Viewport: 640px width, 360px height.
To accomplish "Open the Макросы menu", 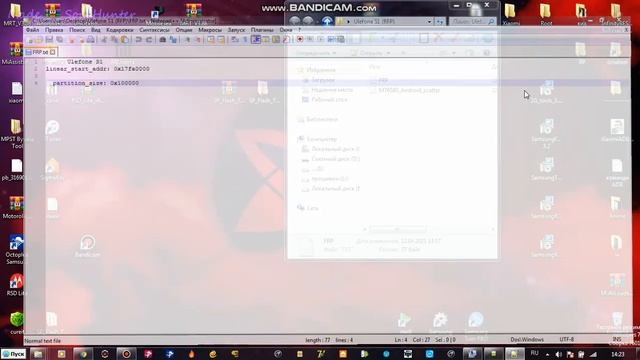I will tap(210, 30).
